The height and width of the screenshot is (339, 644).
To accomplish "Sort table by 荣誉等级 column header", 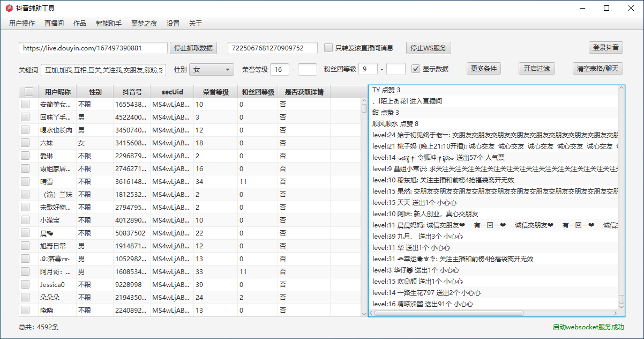I will (215, 92).
